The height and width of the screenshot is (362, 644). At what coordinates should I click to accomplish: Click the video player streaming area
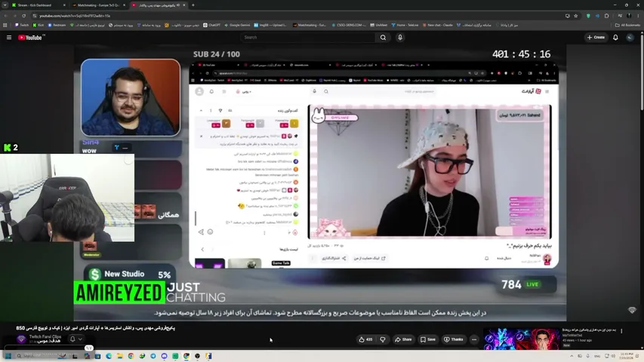pos(320,183)
